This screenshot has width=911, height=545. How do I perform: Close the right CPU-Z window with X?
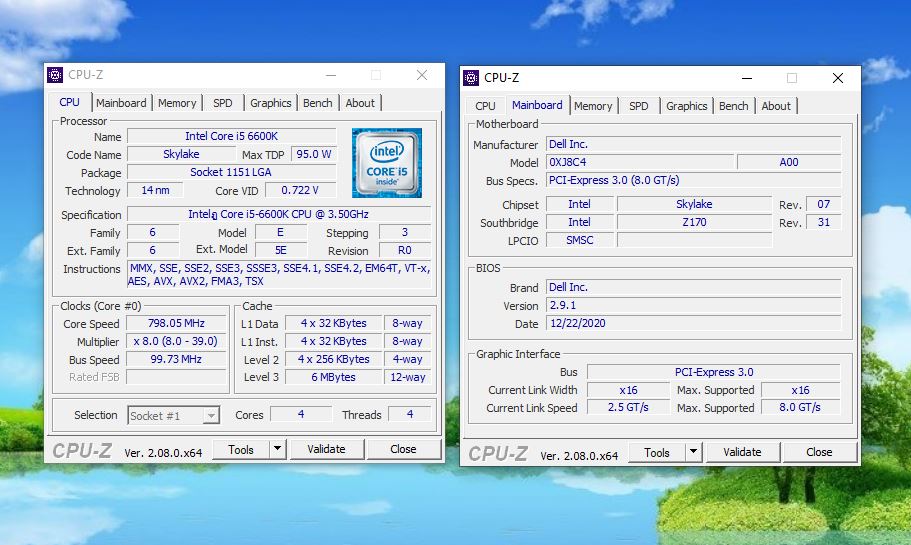[838, 78]
